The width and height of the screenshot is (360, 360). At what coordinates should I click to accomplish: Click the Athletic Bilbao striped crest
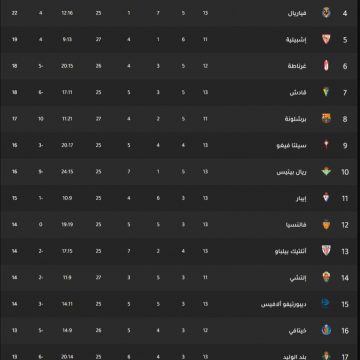click(x=326, y=251)
